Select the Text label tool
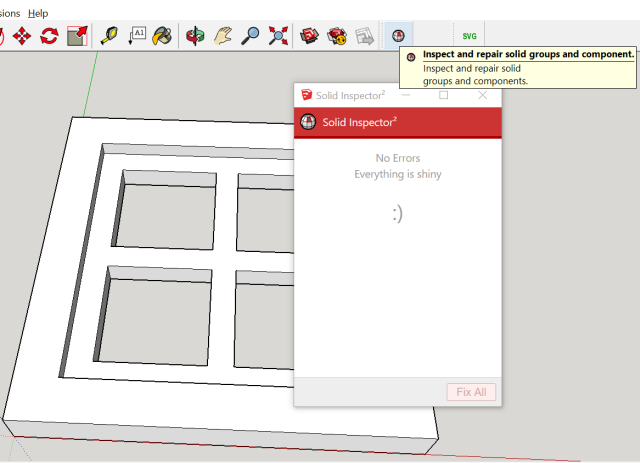 pos(137,36)
